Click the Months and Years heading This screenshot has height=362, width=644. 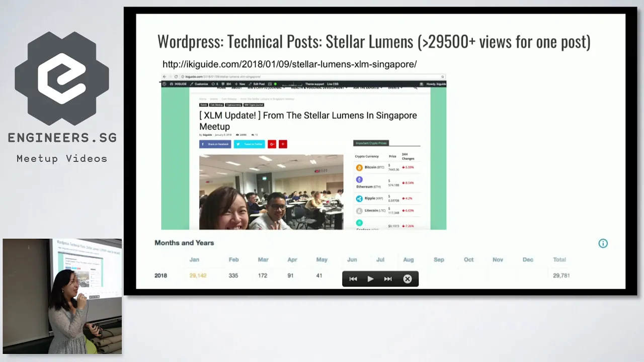(x=184, y=243)
